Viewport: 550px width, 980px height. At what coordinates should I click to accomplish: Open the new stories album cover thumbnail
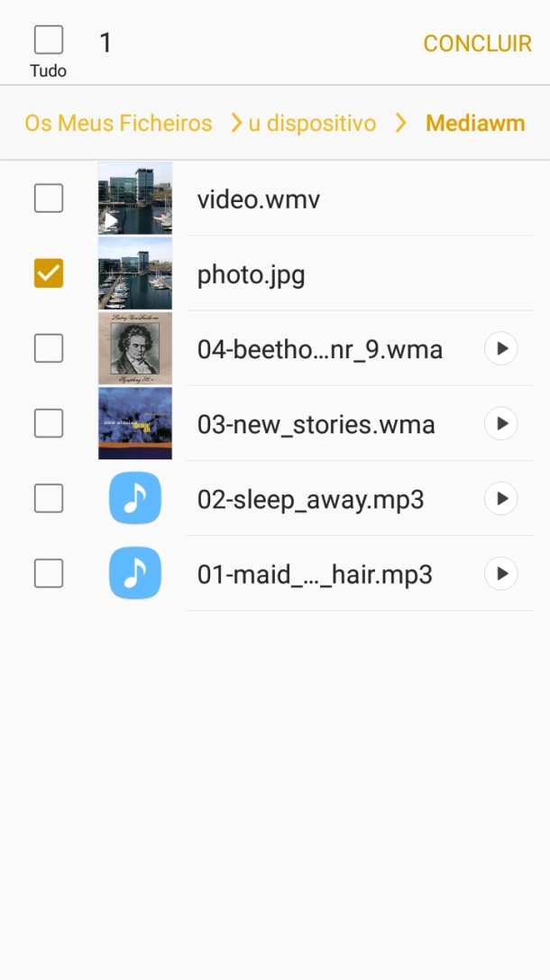point(135,423)
